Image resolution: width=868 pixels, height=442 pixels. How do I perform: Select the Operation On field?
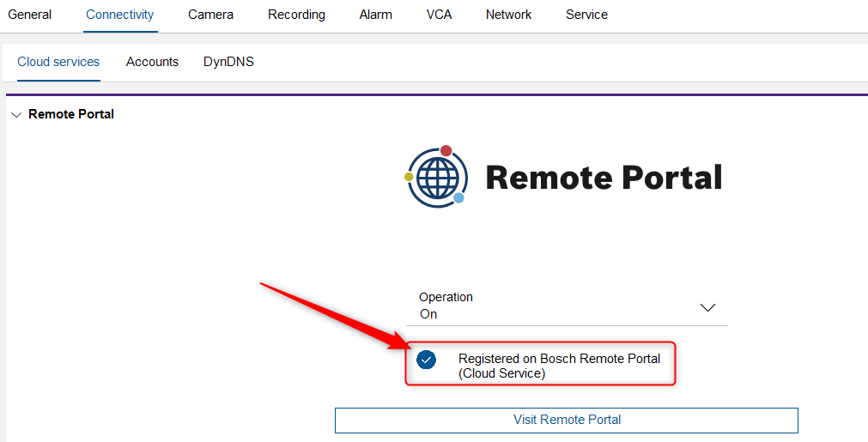pos(567,306)
